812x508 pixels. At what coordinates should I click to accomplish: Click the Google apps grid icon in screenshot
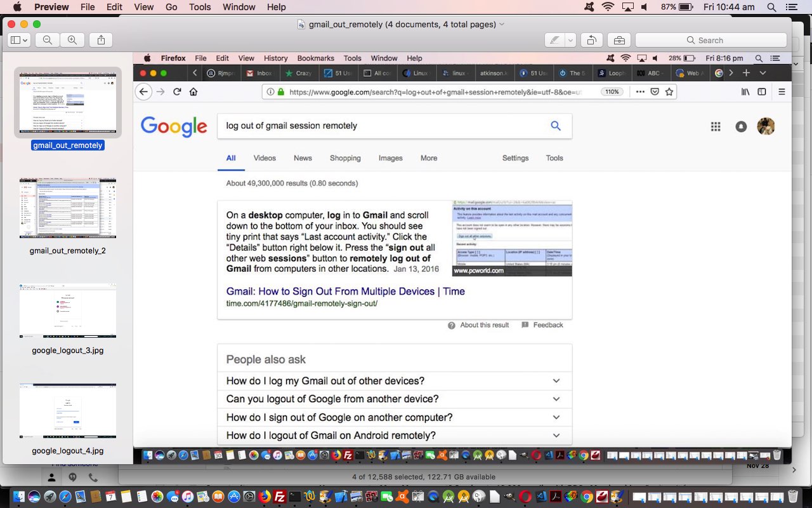coord(716,126)
